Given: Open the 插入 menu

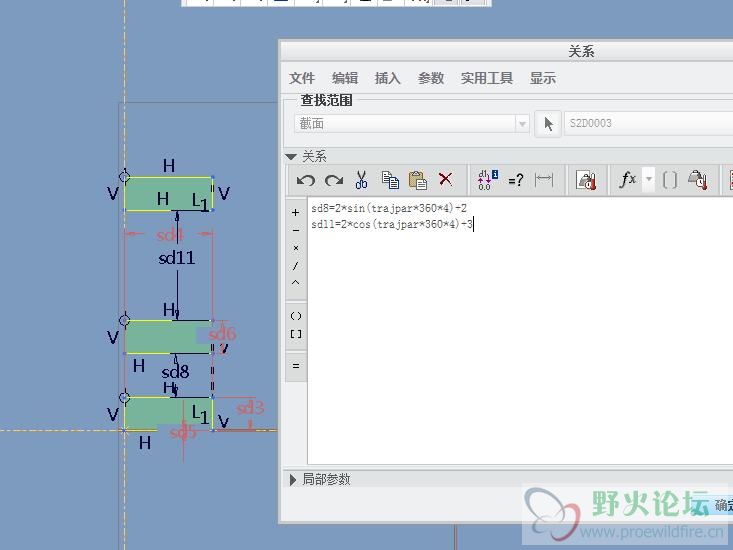Looking at the screenshot, I should pyautogui.click(x=388, y=78).
